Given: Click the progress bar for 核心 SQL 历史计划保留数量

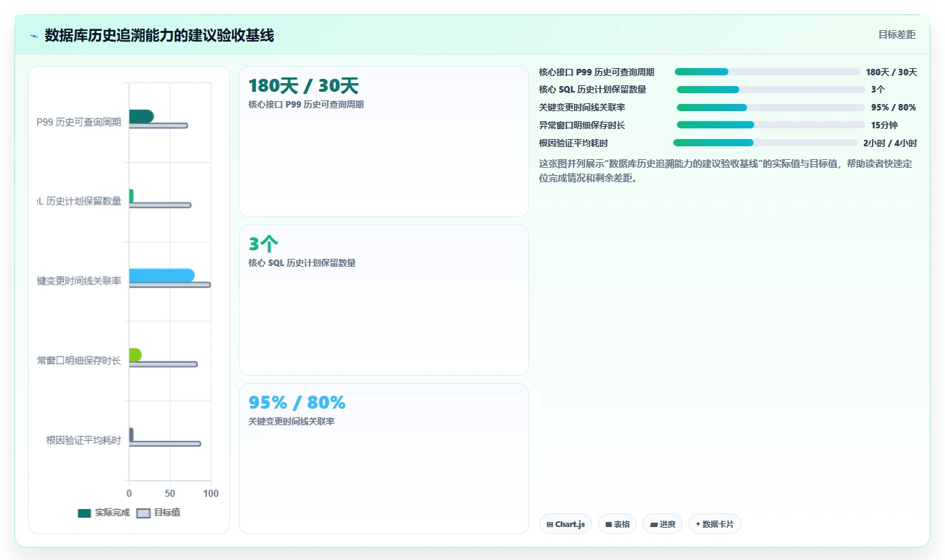Looking at the screenshot, I should pyautogui.click(x=771, y=90).
